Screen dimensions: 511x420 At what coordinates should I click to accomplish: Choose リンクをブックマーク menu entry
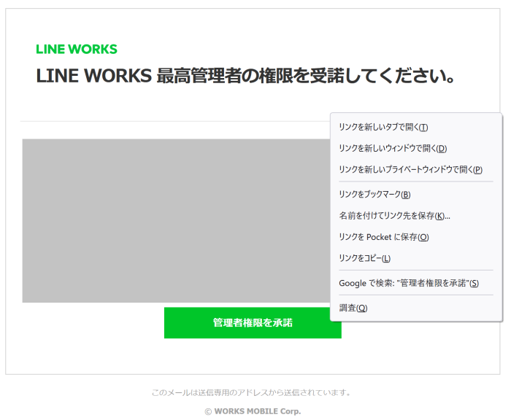pyautogui.click(x=416, y=195)
